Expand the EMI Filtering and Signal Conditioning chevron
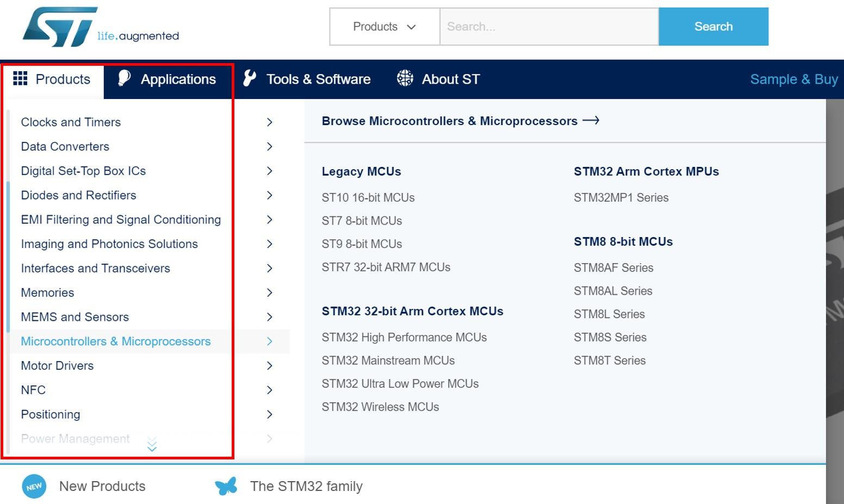The image size is (844, 504). tap(270, 220)
